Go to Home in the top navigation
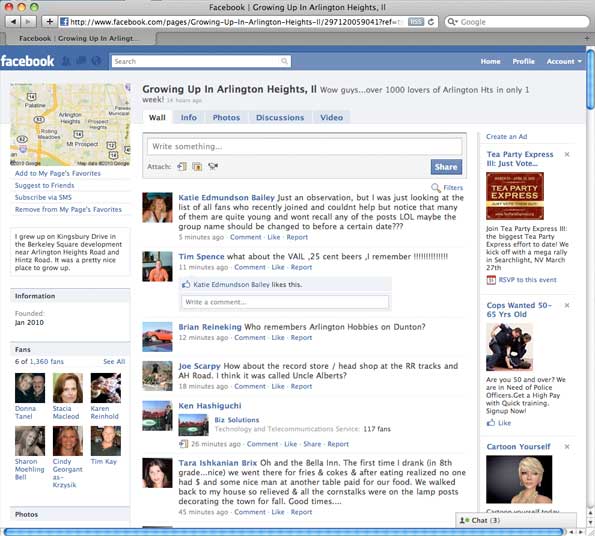 coord(490,61)
